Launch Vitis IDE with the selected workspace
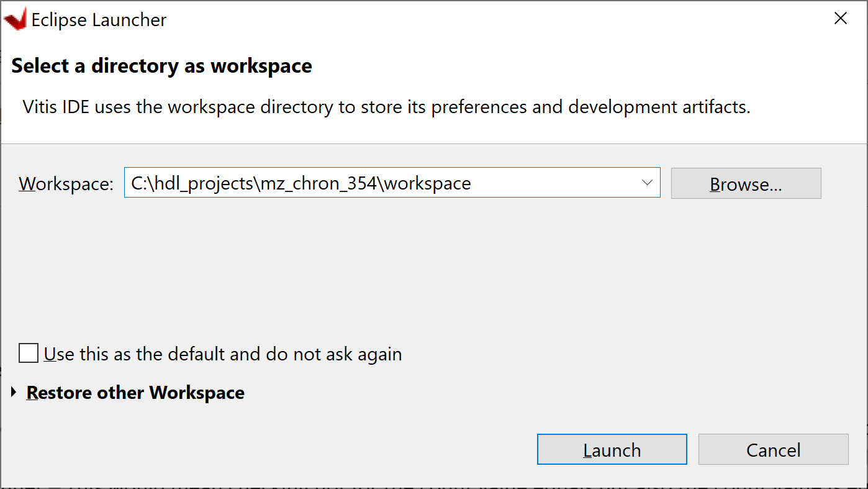Screen dimensions: 868x489 tap(612, 449)
